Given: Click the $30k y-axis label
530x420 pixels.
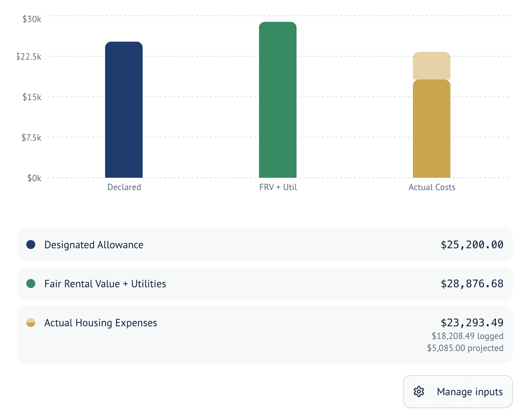Looking at the screenshot, I should pyautogui.click(x=32, y=19).
